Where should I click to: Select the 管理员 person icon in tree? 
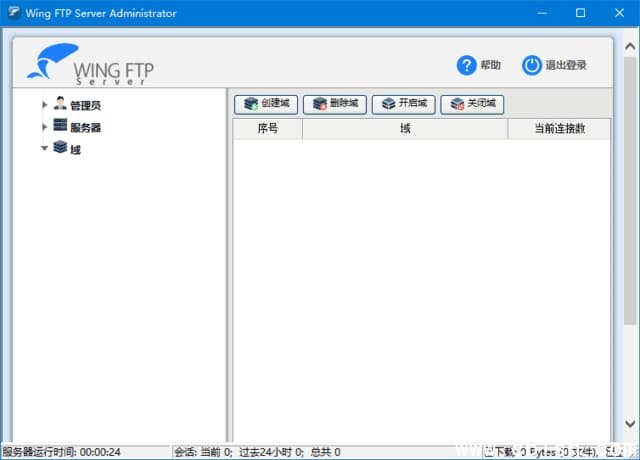60,104
